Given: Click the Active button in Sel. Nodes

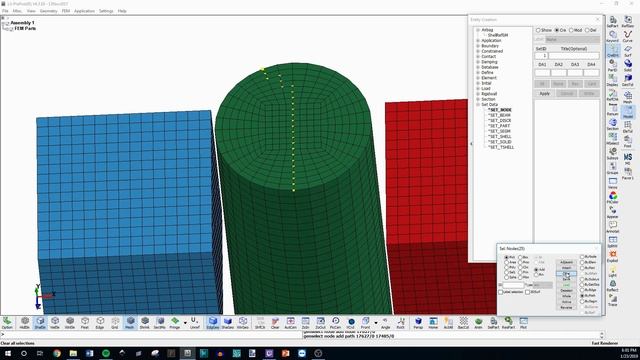Looking at the screenshot, I should pos(567,302).
